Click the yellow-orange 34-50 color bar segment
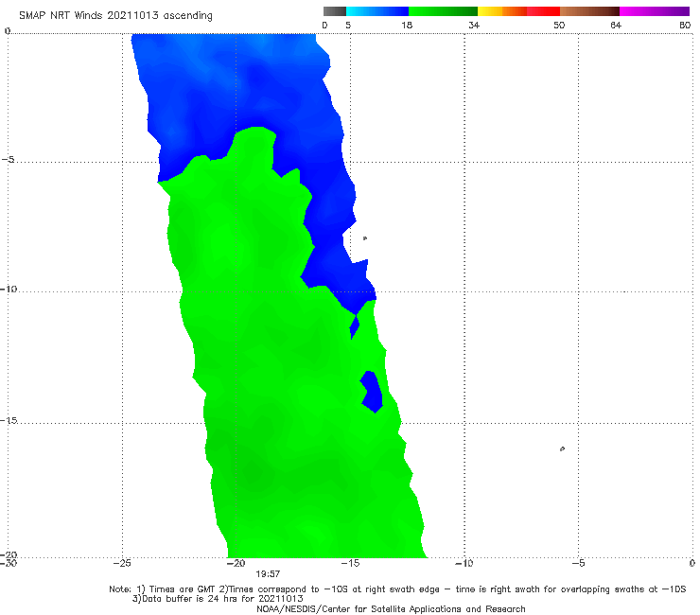This screenshot has width=700, height=615. click(518, 11)
